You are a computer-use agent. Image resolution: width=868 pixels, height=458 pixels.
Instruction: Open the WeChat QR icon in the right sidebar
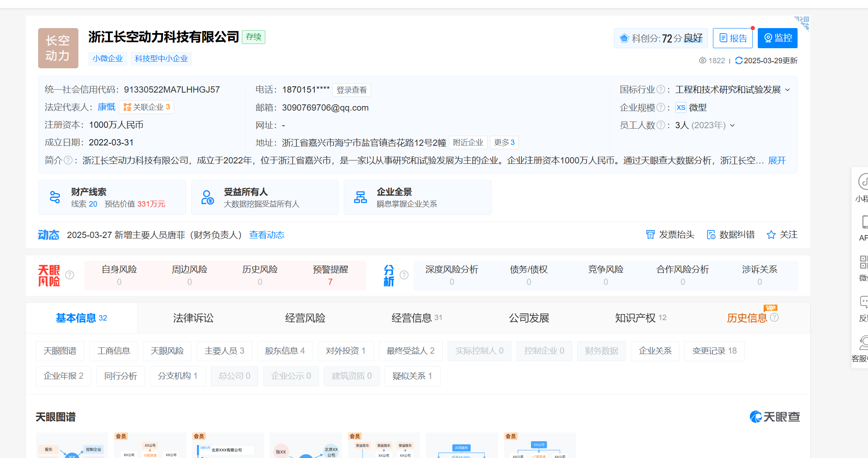click(x=863, y=262)
